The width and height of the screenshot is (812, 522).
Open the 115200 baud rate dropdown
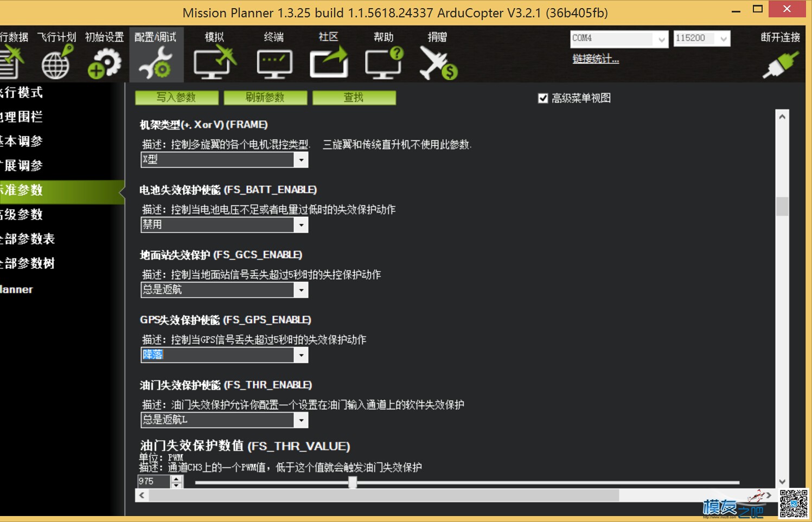[724, 38]
